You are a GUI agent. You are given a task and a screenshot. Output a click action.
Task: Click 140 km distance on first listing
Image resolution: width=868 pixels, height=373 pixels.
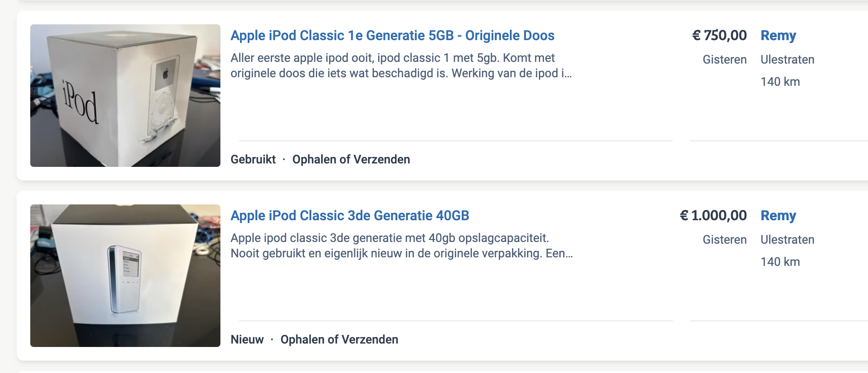[780, 82]
